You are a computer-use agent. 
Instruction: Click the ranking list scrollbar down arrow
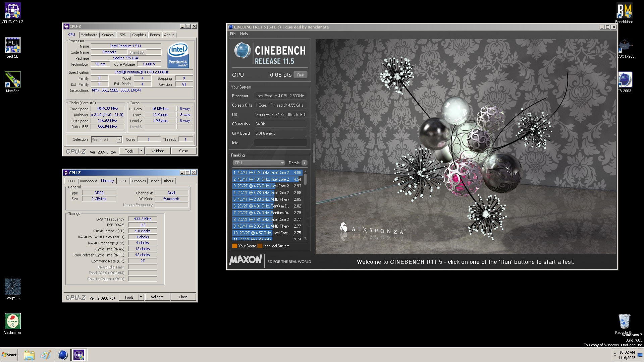click(305, 238)
